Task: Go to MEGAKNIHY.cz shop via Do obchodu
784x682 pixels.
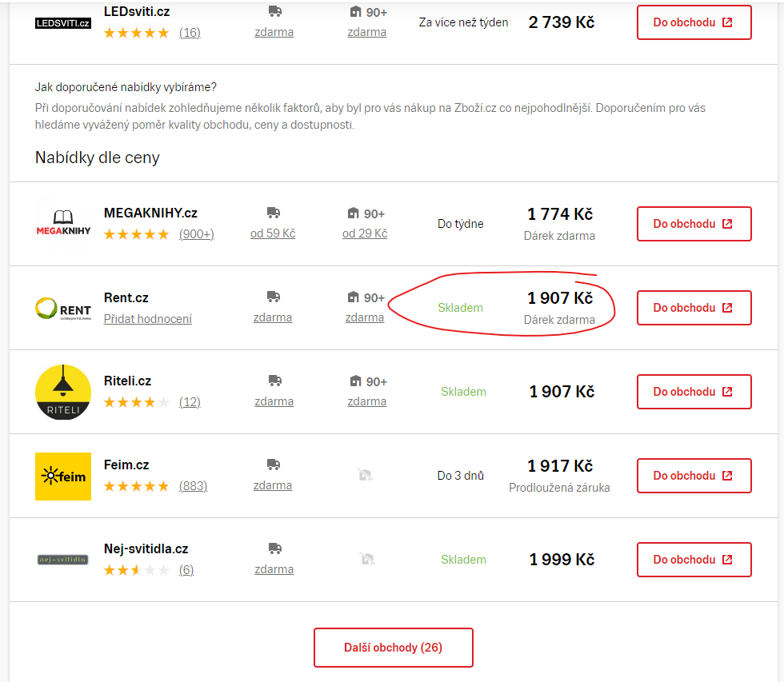Action: (x=694, y=224)
